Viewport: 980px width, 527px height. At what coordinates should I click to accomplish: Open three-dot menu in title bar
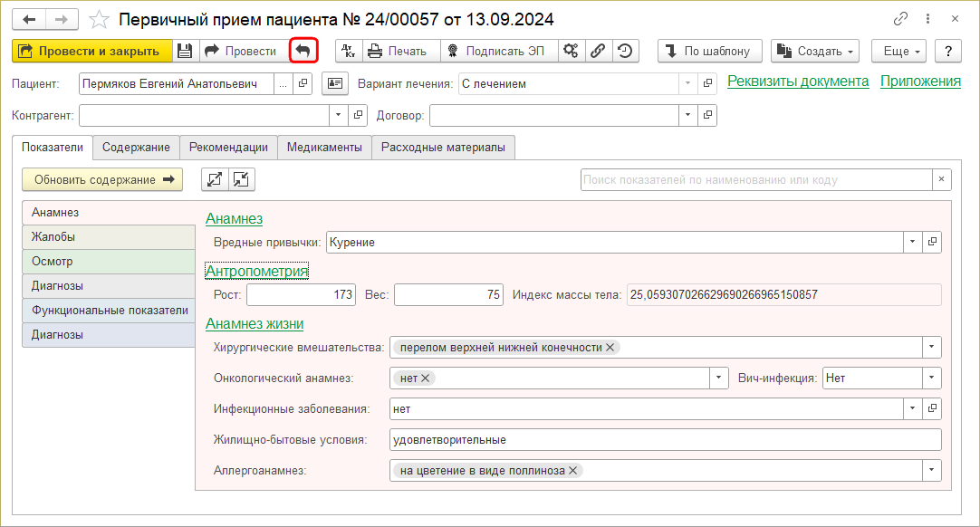(x=928, y=19)
